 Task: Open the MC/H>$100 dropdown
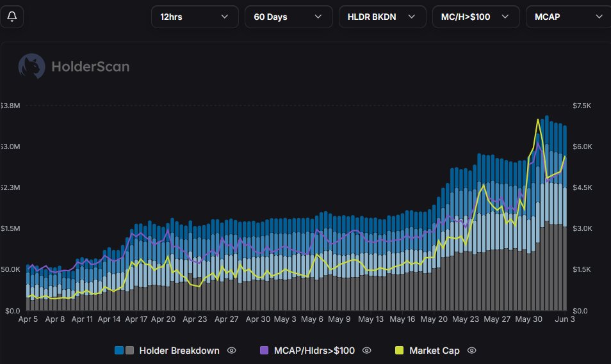476,17
